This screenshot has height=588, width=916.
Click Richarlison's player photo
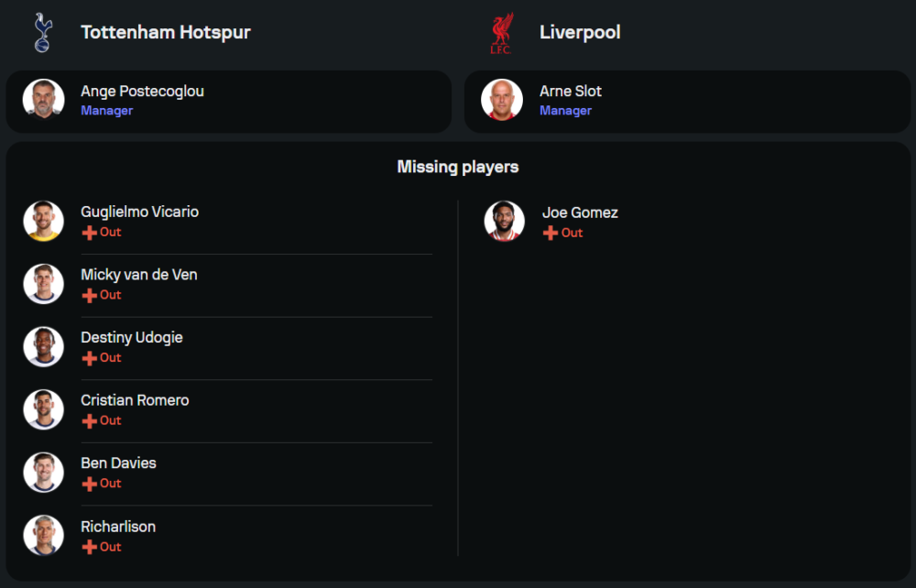[x=43, y=536]
